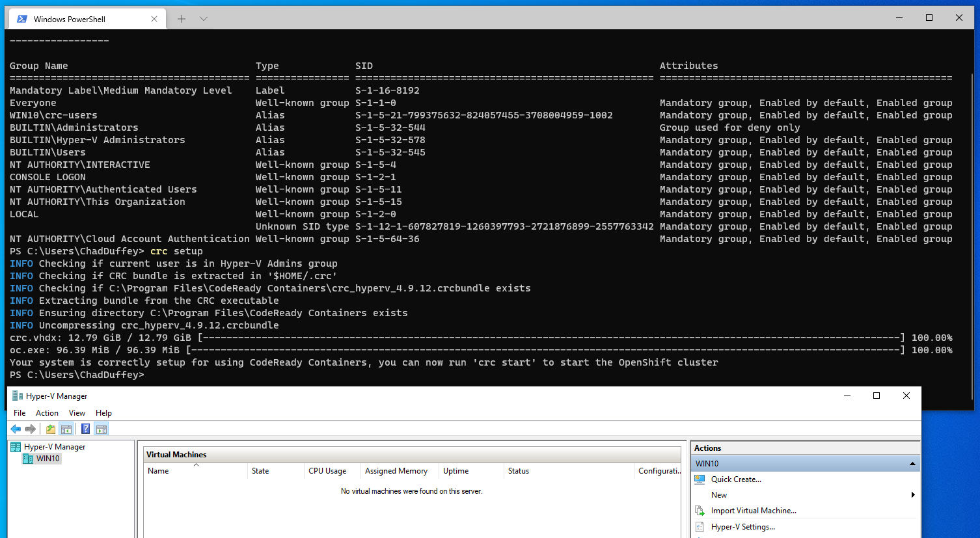The height and width of the screenshot is (538, 980).
Task: Click the 'Mandatory Label\Medium Mandatory Level' row
Action: click(215, 90)
